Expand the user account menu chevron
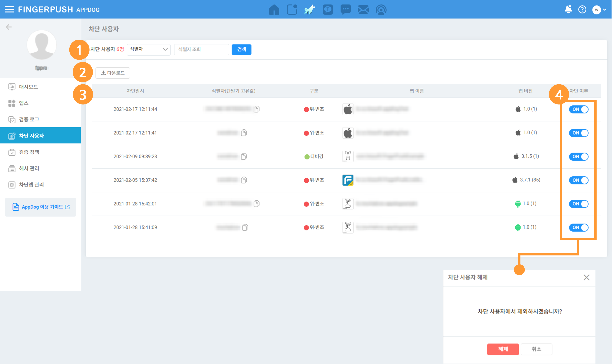This screenshot has width=612, height=364. click(605, 10)
